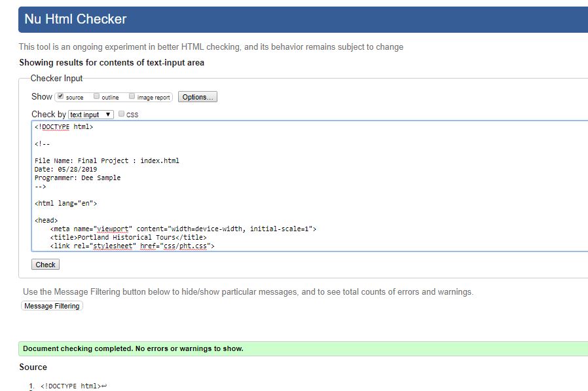The image size is (588, 391).
Task: Click the meta viewport line in textarea
Action: tap(183, 229)
